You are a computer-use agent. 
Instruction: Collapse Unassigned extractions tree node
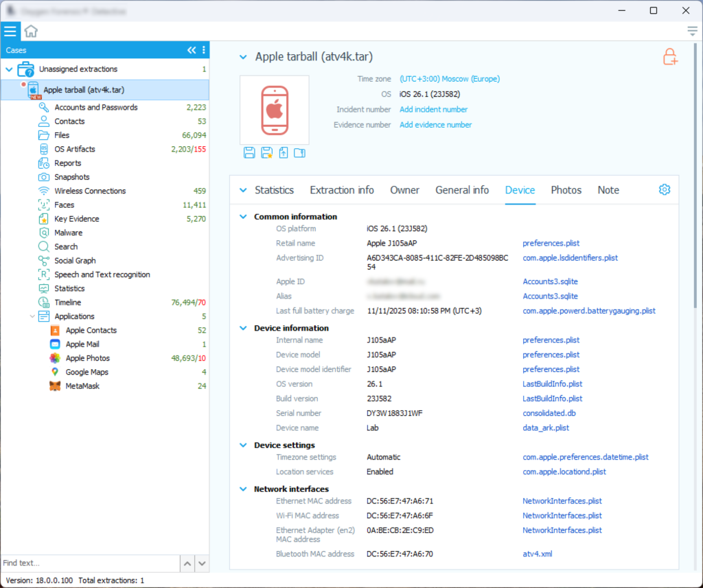[9, 69]
